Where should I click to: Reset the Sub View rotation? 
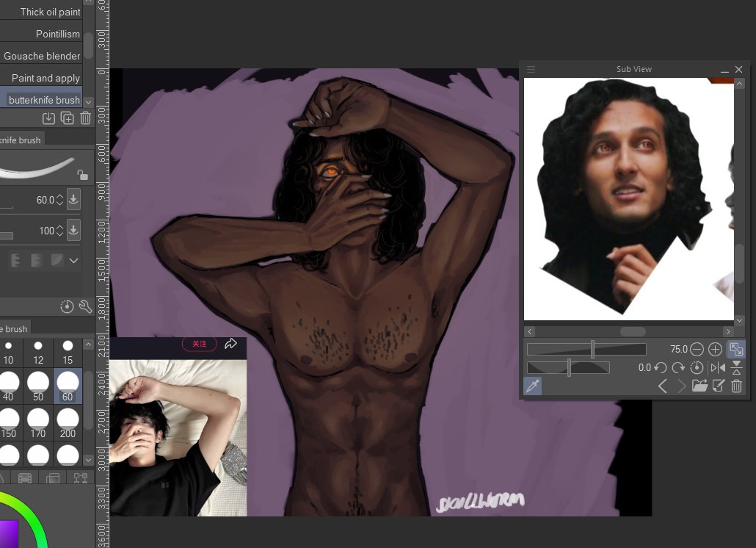click(x=697, y=367)
